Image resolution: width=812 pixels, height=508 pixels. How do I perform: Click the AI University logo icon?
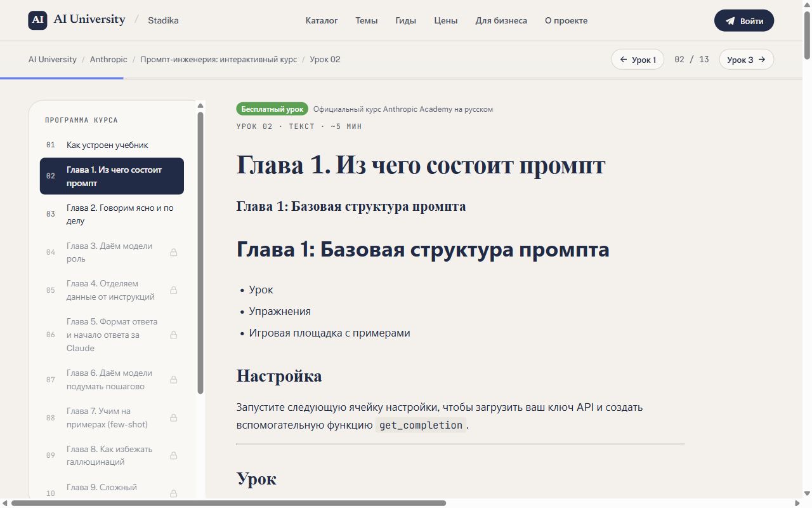click(x=38, y=20)
